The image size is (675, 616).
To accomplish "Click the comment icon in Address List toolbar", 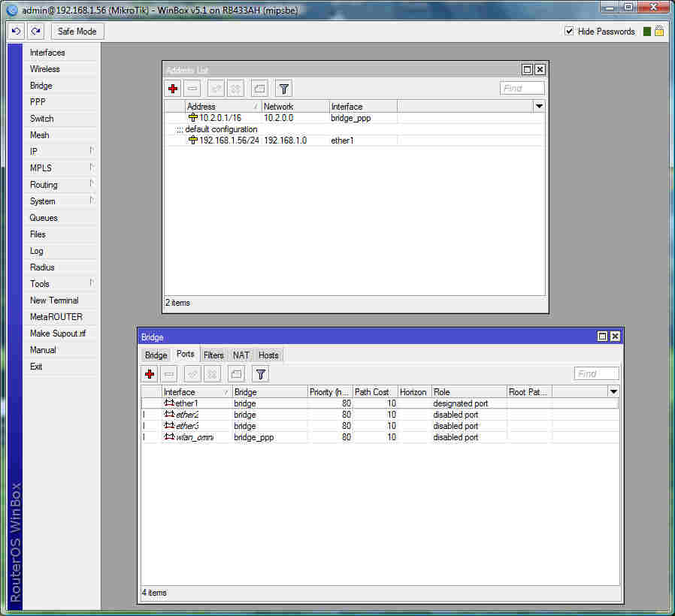I will (259, 89).
